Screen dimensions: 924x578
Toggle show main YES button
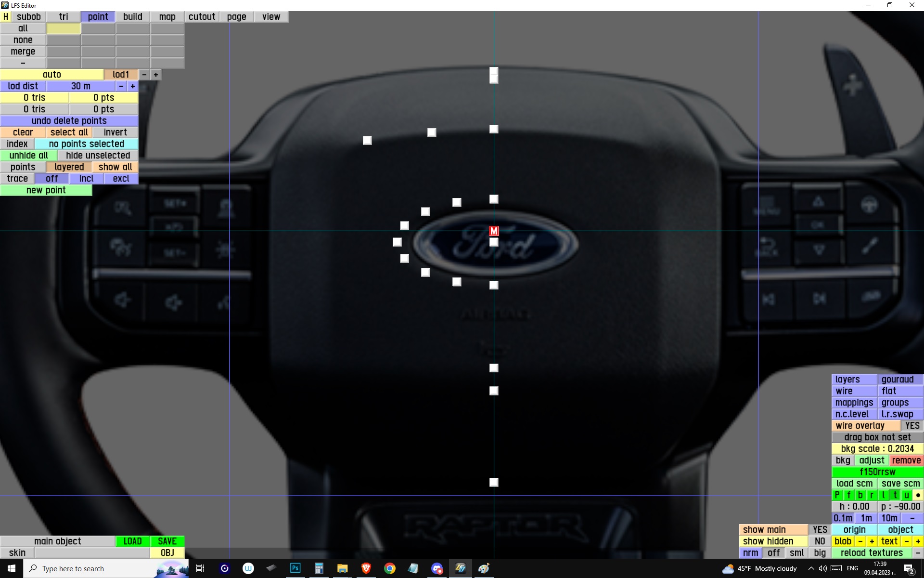pos(820,530)
